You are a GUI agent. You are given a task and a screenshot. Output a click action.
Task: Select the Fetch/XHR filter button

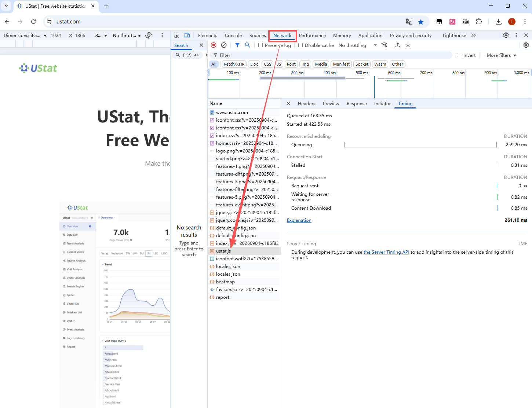coord(234,64)
